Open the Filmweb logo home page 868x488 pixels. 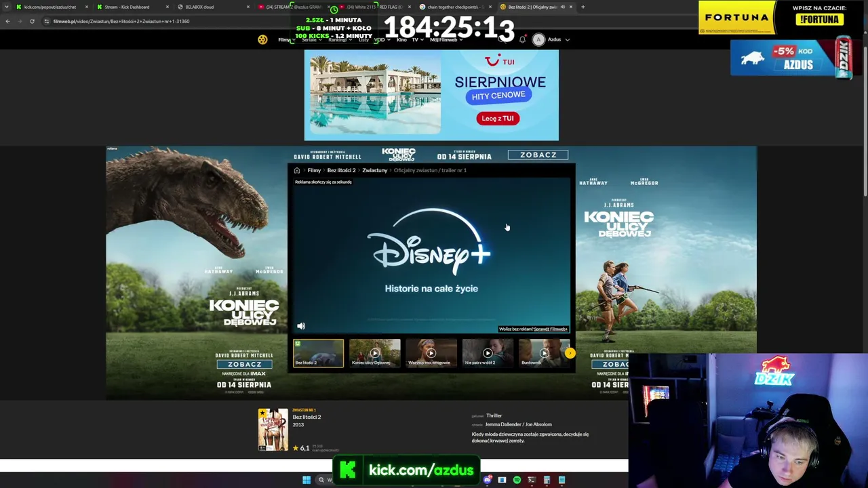tap(262, 39)
